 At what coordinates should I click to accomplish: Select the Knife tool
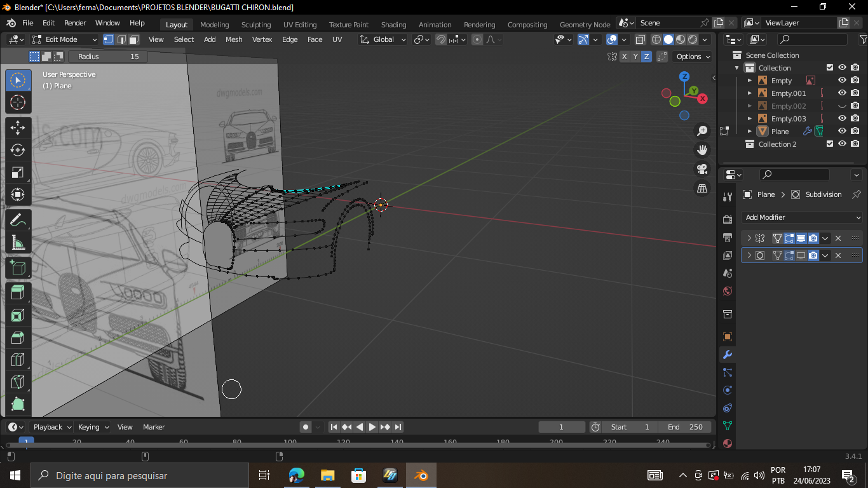point(18,382)
